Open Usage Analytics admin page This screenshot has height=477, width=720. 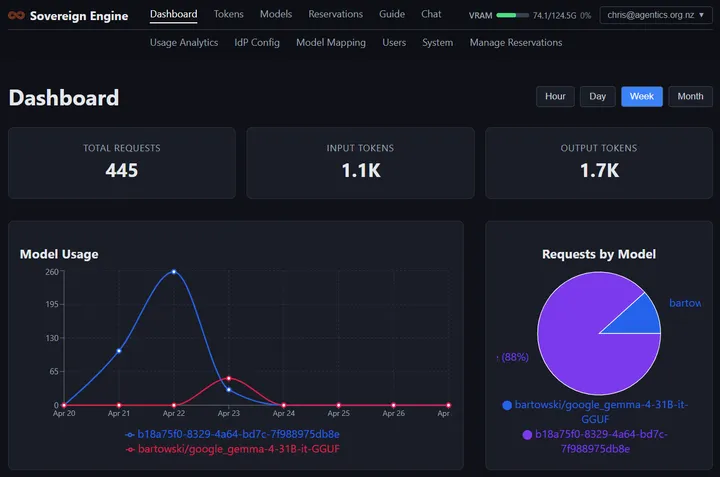(x=184, y=43)
